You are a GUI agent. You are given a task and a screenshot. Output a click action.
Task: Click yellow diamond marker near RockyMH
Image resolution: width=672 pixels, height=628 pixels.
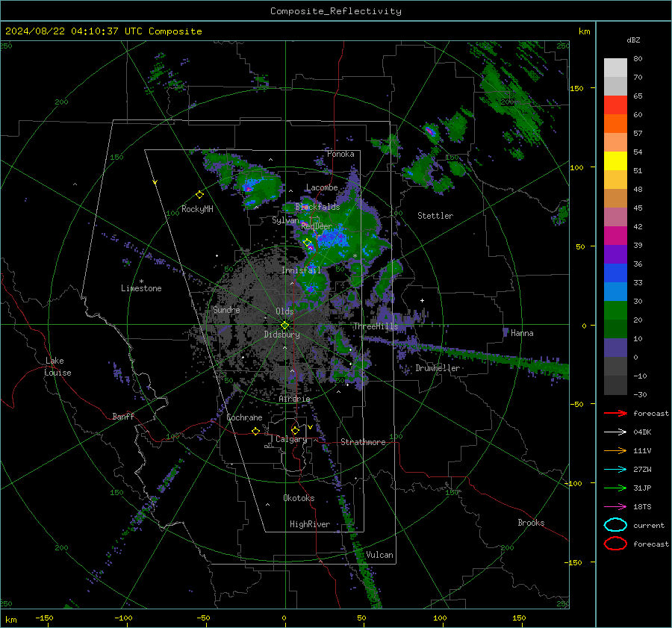199,195
